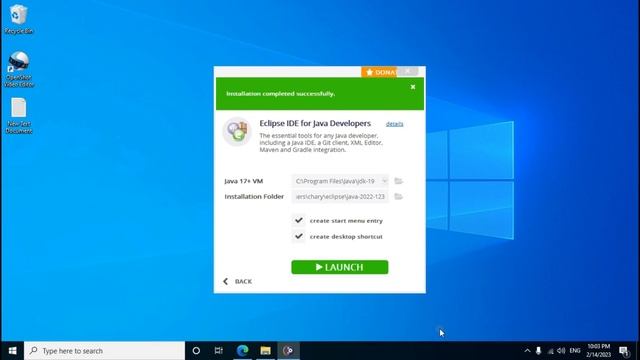The image size is (640, 360).
Task: Browse folder for Installation Folder
Action: [x=398, y=197]
